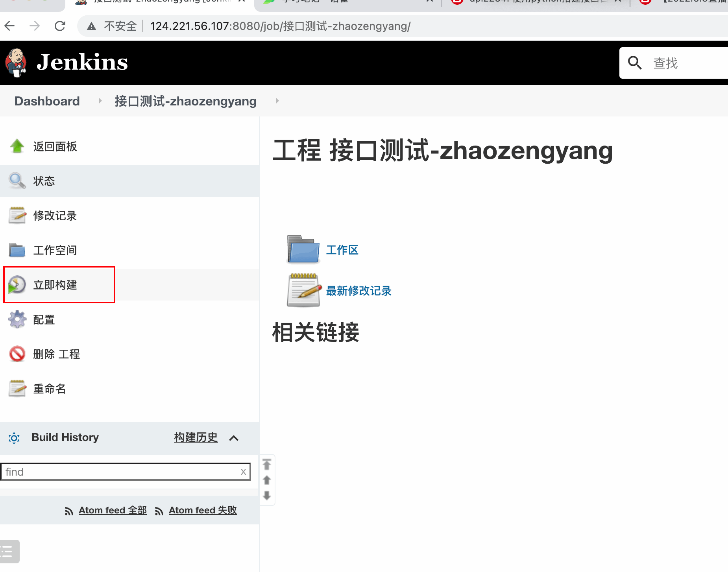Open the 重命名 sidebar item
Image resolution: width=728 pixels, height=572 pixels.
(50, 389)
